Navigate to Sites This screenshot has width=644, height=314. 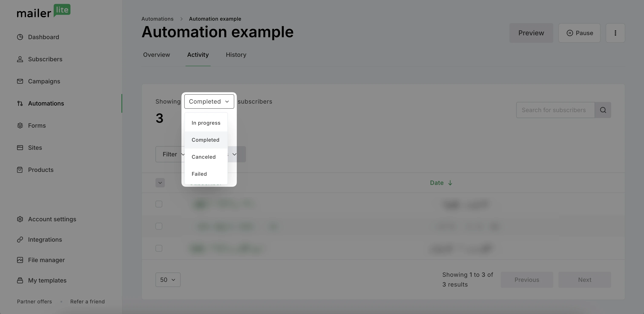pos(30,148)
